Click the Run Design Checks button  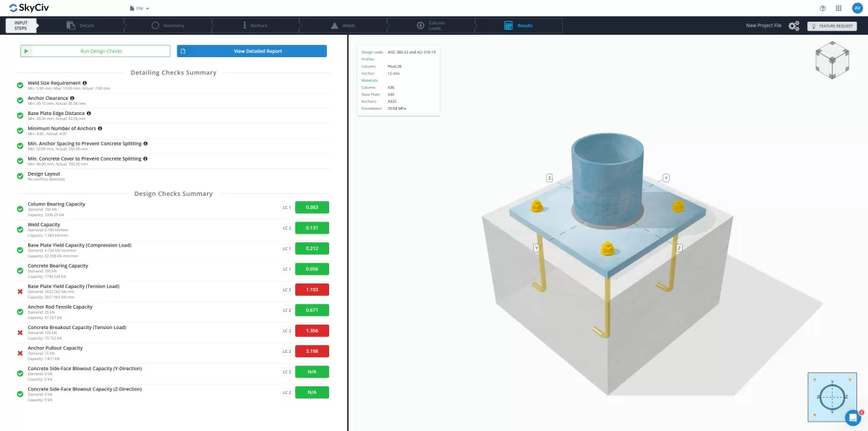95,51
